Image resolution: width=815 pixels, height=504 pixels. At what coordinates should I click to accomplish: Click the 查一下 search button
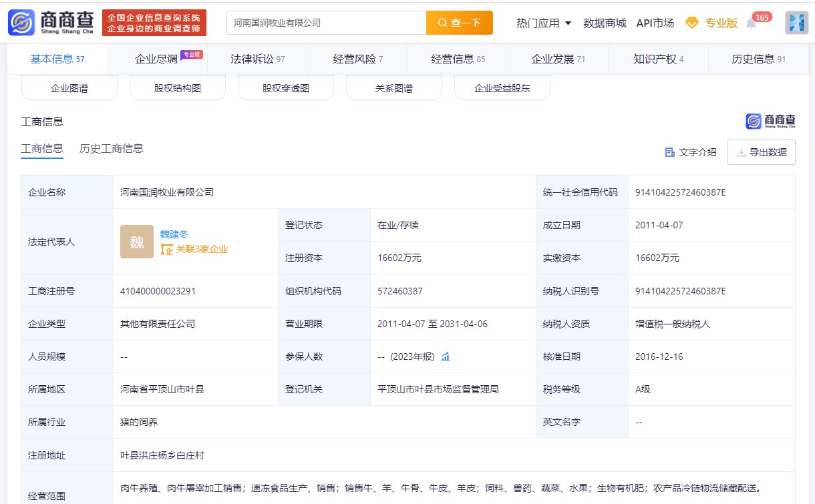point(460,23)
